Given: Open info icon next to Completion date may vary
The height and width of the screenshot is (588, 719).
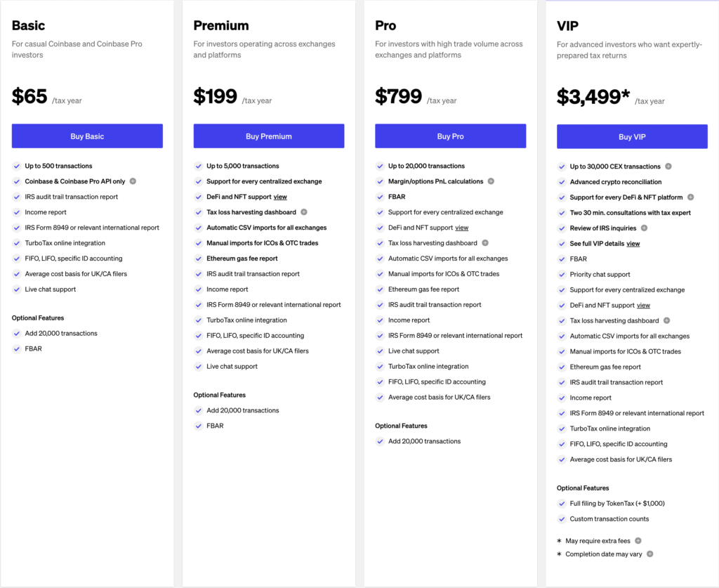Looking at the screenshot, I should click(650, 554).
